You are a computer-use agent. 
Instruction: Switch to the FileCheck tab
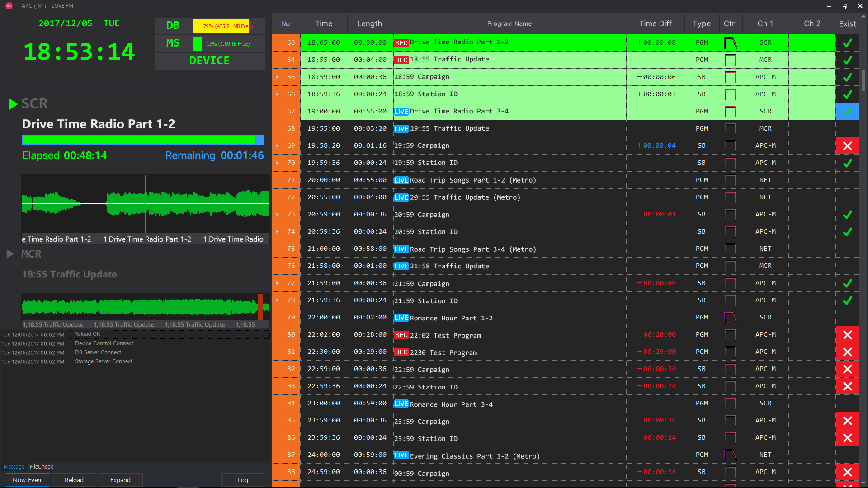41,467
